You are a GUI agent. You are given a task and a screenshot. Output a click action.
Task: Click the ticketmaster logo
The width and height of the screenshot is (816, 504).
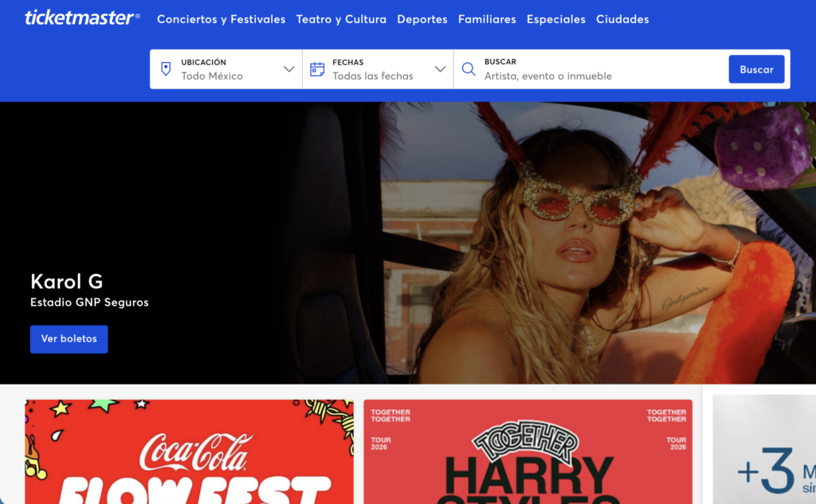point(82,18)
